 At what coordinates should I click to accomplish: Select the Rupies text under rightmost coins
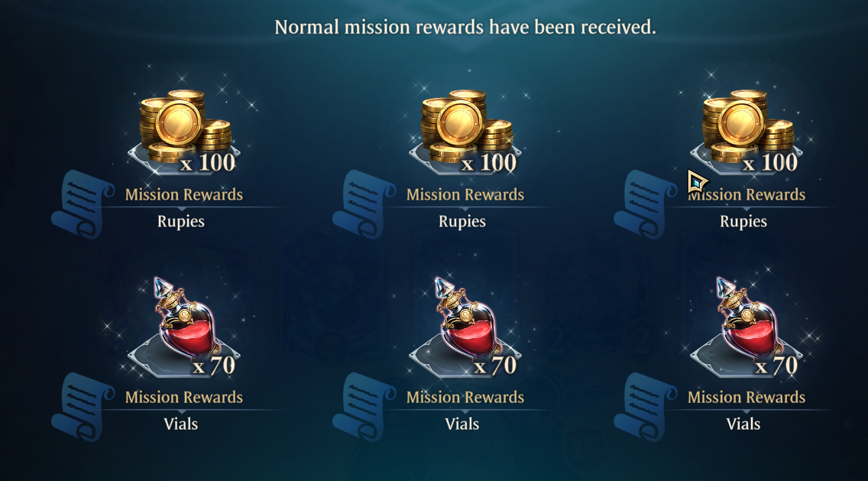click(x=743, y=222)
